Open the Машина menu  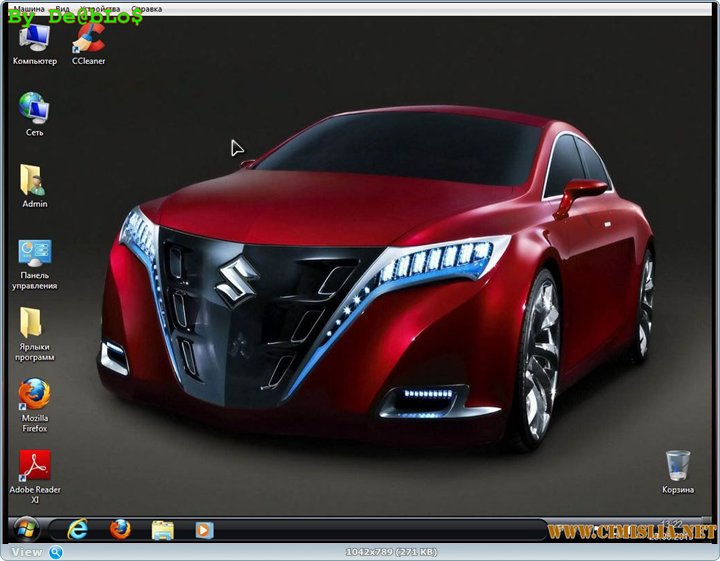30,9
